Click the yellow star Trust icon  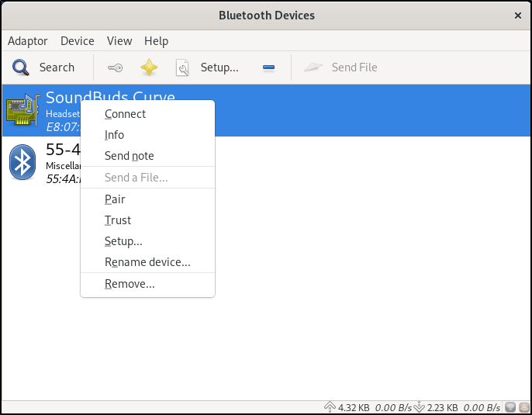coord(149,67)
